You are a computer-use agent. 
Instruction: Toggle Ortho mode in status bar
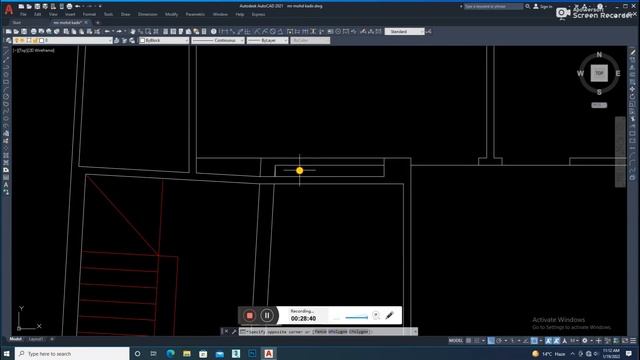491,340
